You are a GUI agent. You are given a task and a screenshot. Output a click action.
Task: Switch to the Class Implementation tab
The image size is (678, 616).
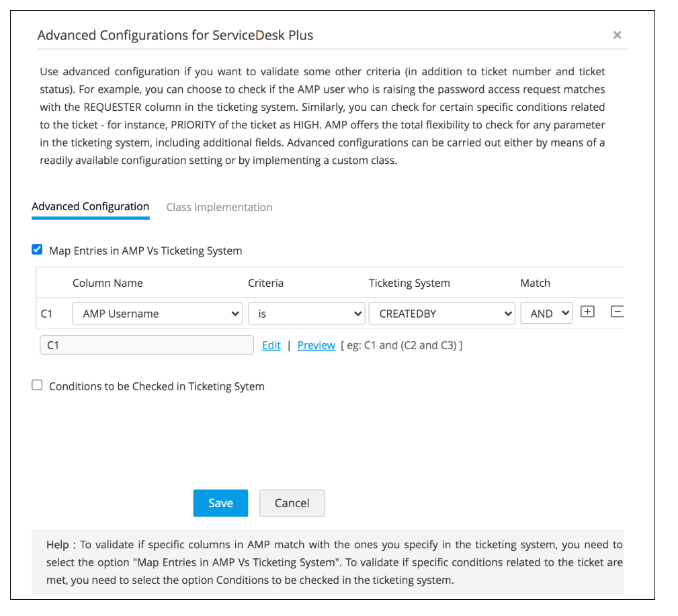(x=219, y=207)
